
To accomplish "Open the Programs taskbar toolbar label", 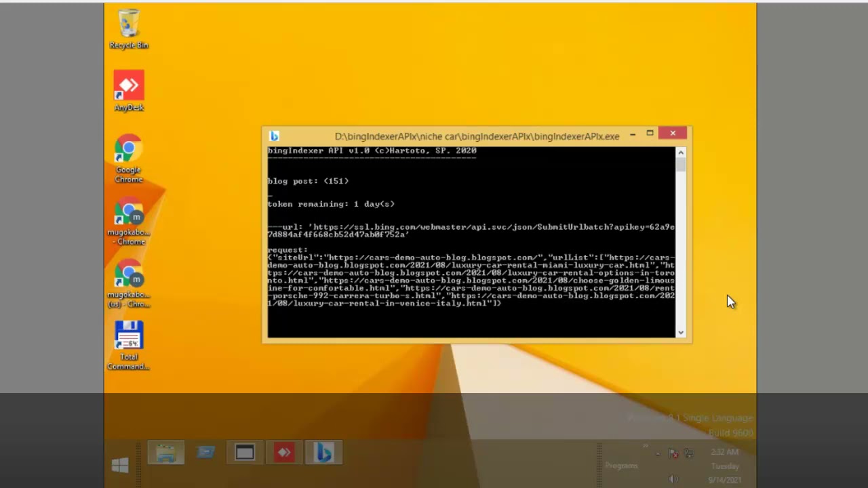I will (x=621, y=466).
